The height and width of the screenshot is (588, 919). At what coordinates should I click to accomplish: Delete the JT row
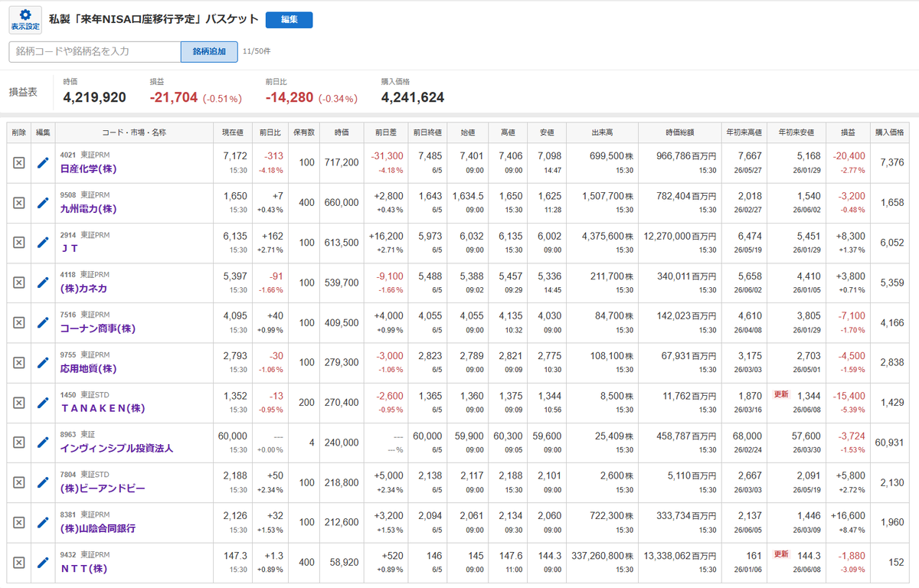(x=19, y=243)
